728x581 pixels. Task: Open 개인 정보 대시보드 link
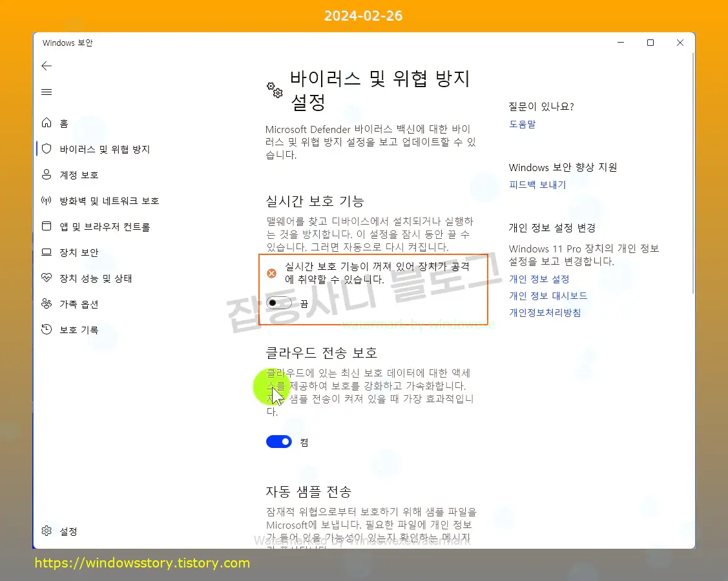548,296
